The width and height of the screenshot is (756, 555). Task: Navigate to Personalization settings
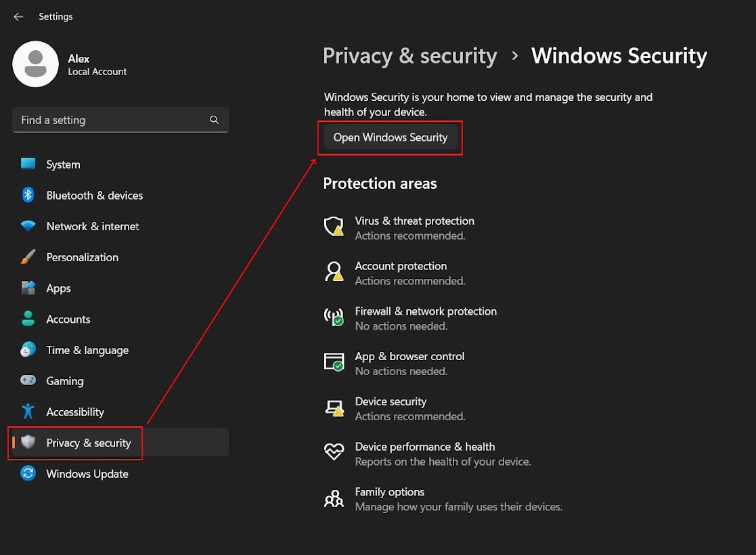(82, 257)
